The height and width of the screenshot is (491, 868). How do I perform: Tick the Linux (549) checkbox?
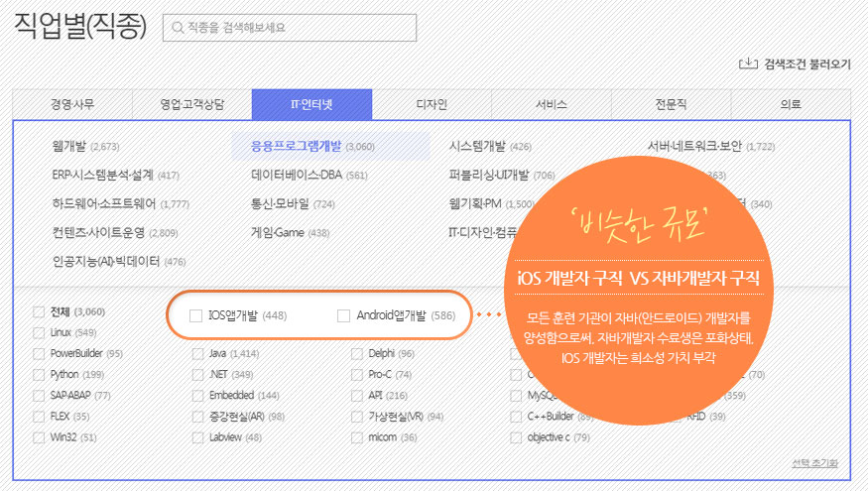point(39,332)
